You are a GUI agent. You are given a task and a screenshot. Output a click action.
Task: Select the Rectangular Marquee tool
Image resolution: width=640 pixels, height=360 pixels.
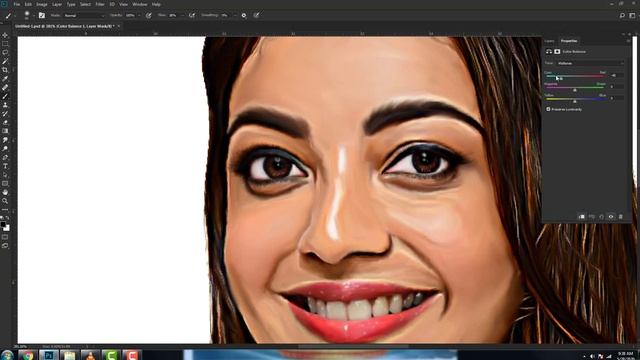coord(5,44)
